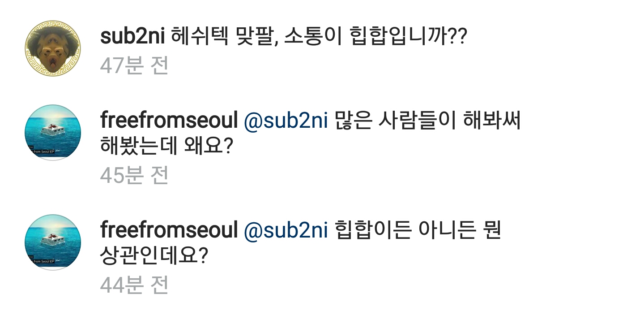This screenshot has width=644, height=311.
Task: Click freefromseoul username above '해봤는데 왜요?'
Action: tap(168, 121)
